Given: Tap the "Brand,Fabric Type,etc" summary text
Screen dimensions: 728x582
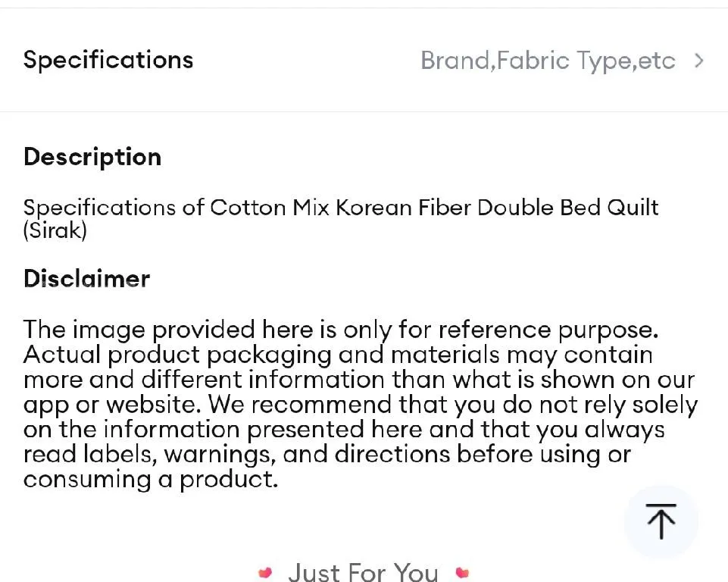Looking at the screenshot, I should pyautogui.click(x=547, y=61).
